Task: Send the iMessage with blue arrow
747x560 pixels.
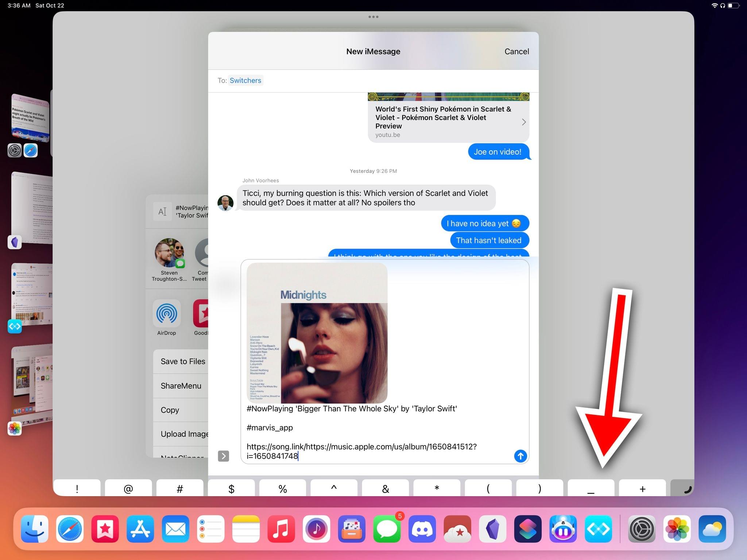Action: [520, 456]
